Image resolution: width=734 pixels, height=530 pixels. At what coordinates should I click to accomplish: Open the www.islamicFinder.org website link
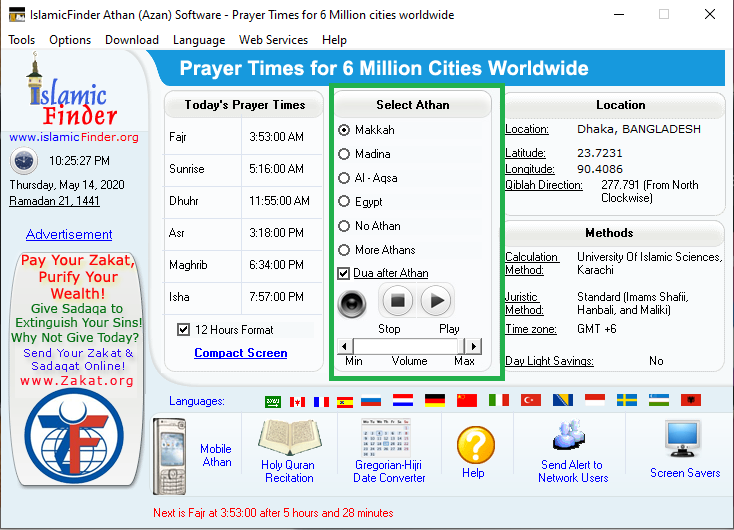click(x=74, y=137)
